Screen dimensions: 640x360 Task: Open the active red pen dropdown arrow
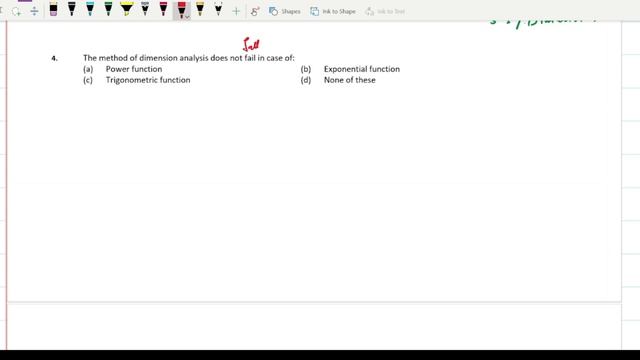click(187, 17)
